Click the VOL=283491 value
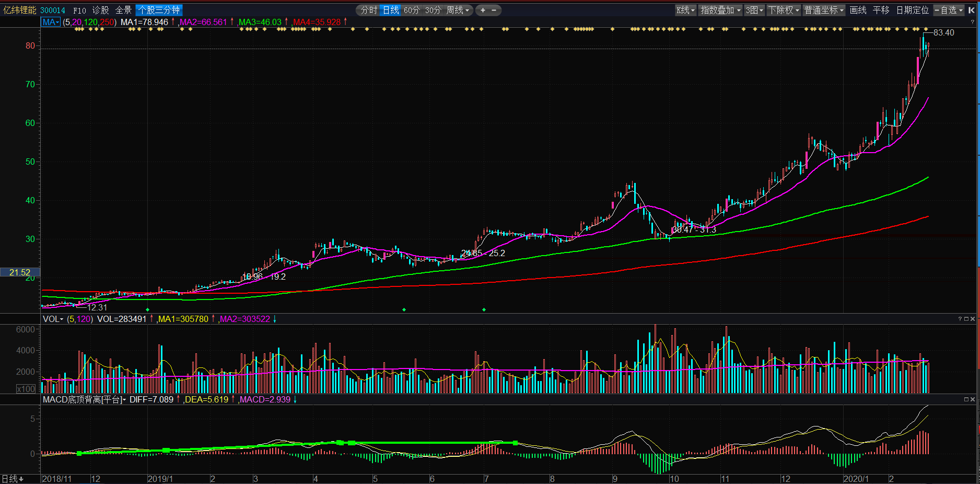This screenshot has height=484, width=980. [122, 319]
